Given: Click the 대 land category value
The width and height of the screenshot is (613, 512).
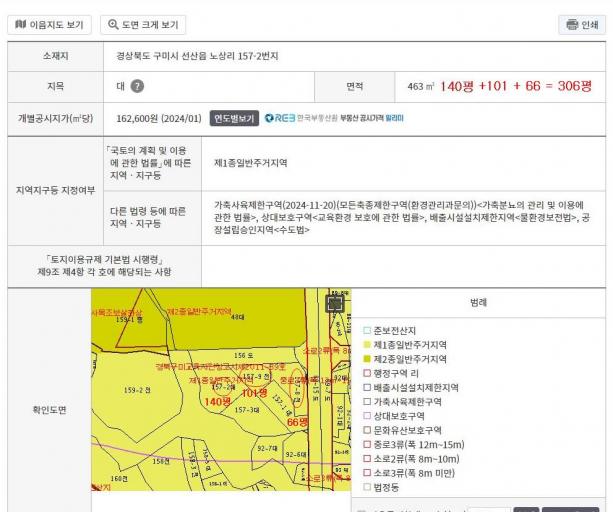Looking at the screenshot, I should [120, 86].
